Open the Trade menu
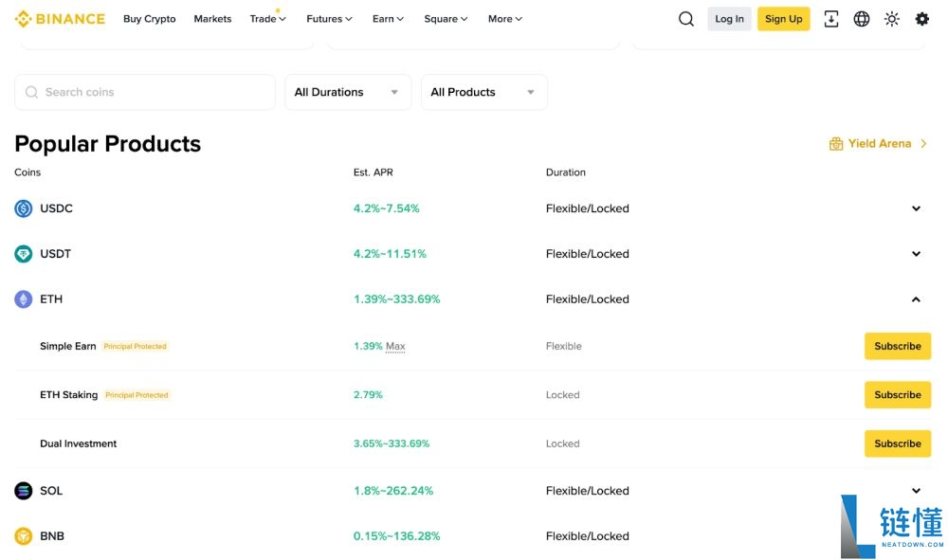The image size is (948, 560). (x=268, y=19)
